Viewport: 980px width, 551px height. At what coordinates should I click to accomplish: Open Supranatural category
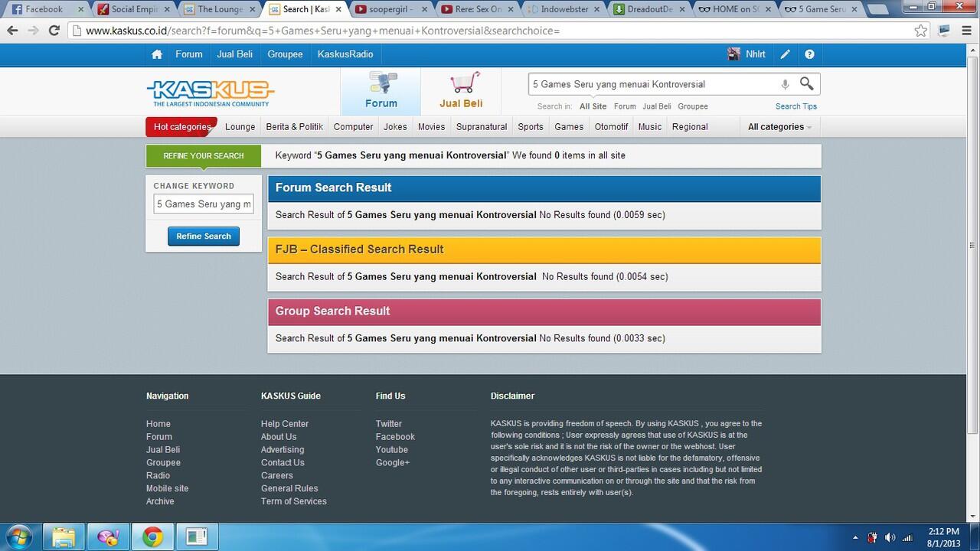coord(482,127)
